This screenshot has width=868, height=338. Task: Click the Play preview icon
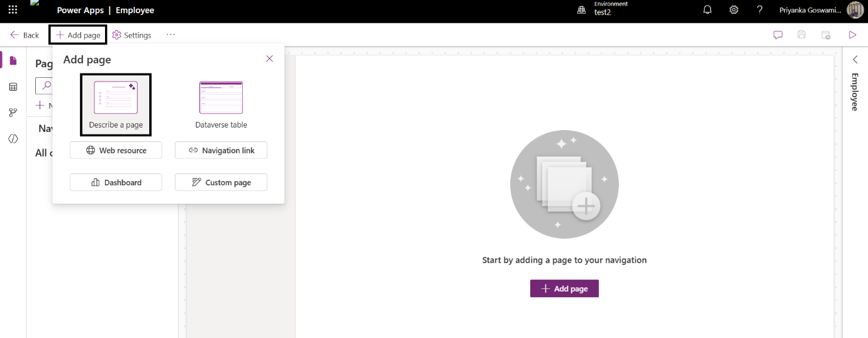pos(853,35)
